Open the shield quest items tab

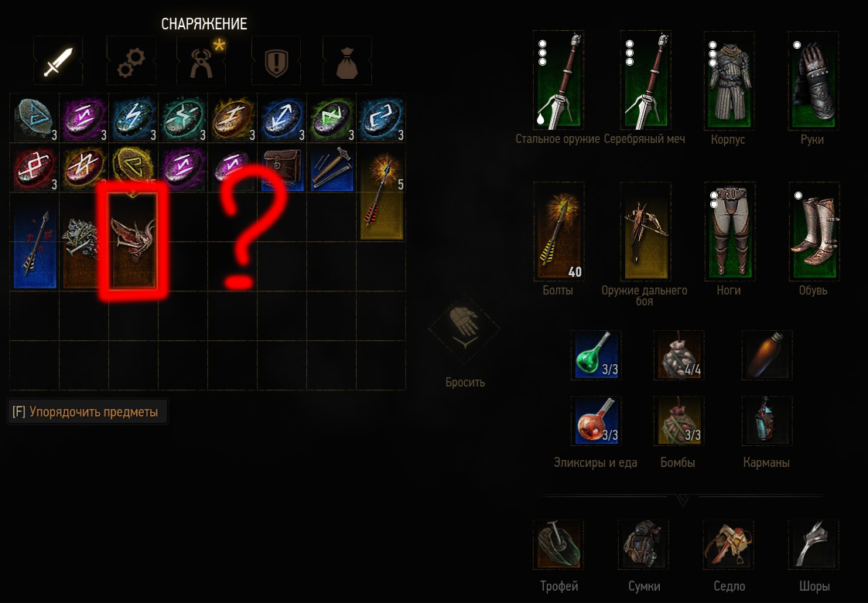276,61
